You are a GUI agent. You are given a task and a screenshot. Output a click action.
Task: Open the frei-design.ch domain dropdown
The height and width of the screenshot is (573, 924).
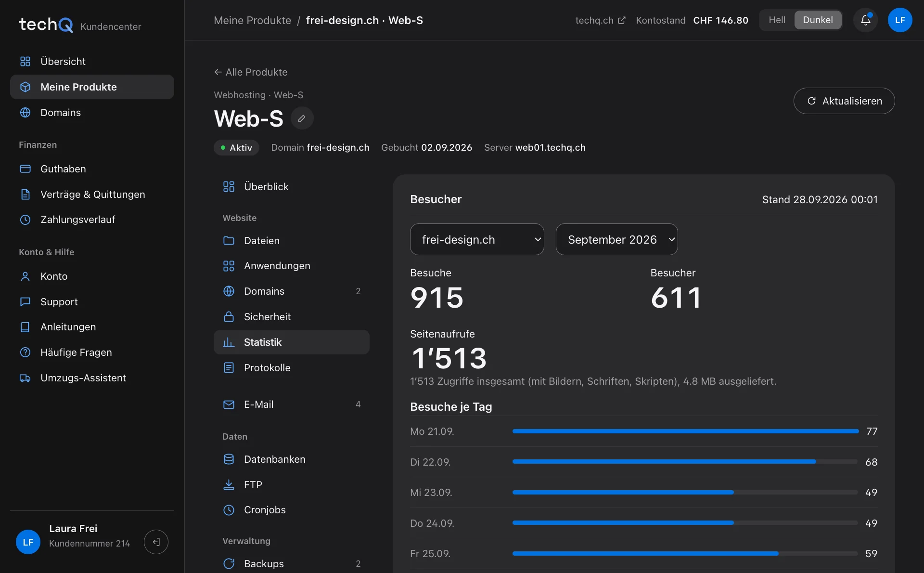[x=477, y=239]
